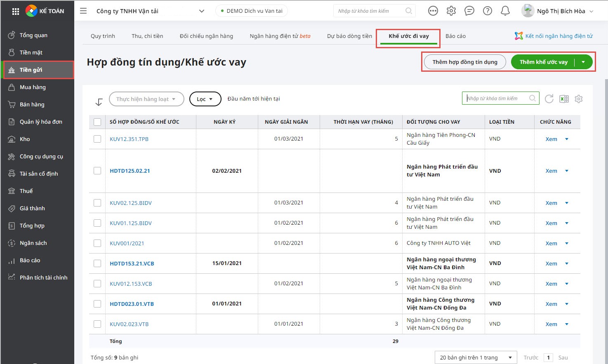Open the chat message icon

tap(469, 11)
